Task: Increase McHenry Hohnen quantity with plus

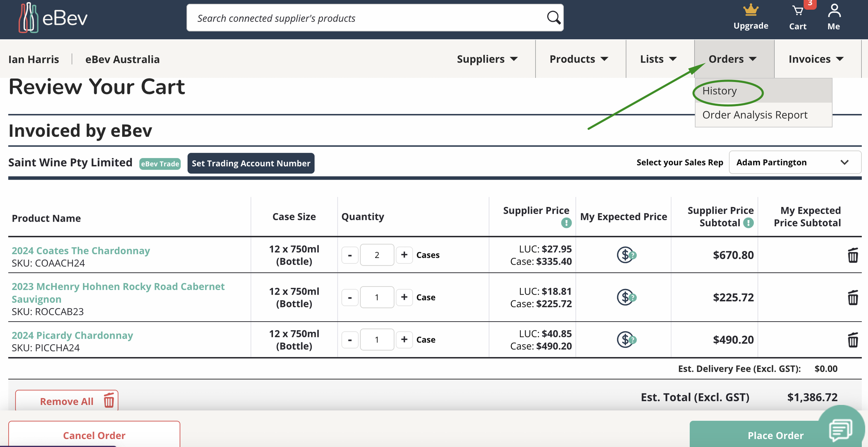Action: click(x=404, y=298)
